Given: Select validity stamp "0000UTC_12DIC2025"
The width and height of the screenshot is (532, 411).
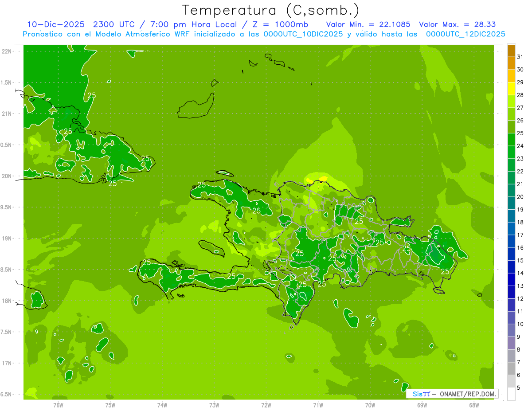Looking at the screenshot, I should point(465,34).
